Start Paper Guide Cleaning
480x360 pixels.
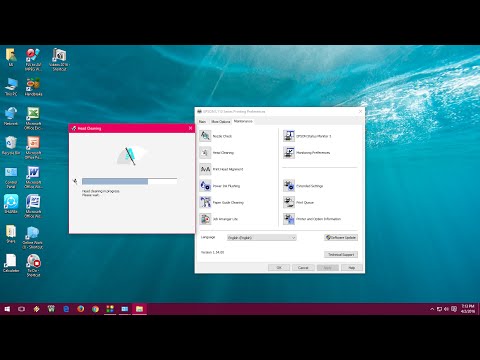(x=205, y=202)
